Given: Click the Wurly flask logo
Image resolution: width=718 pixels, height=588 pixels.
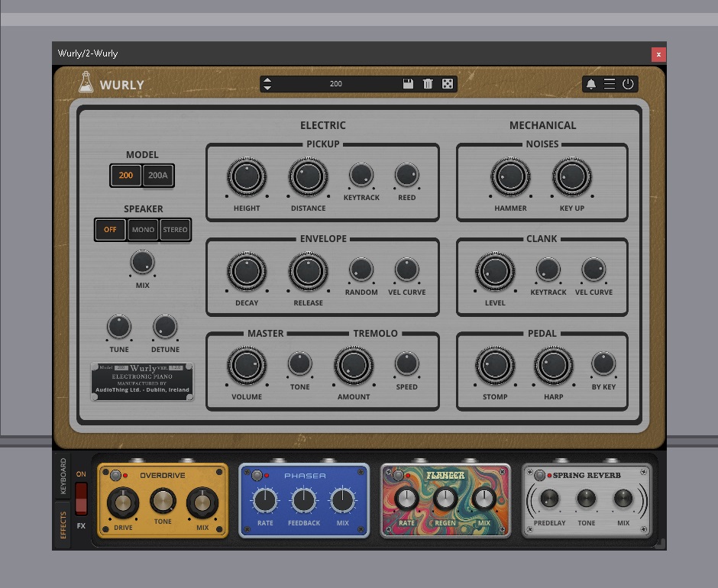Looking at the screenshot, I should tap(86, 82).
